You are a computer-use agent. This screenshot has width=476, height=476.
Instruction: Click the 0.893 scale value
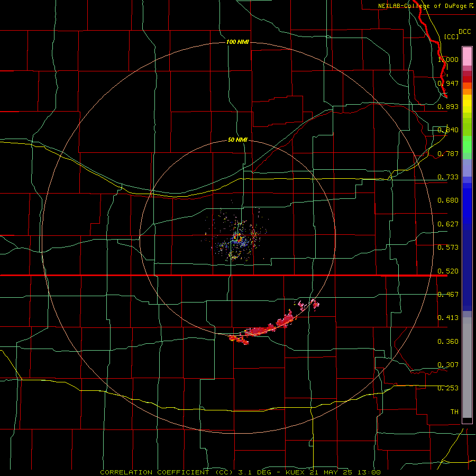coord(448,106)
